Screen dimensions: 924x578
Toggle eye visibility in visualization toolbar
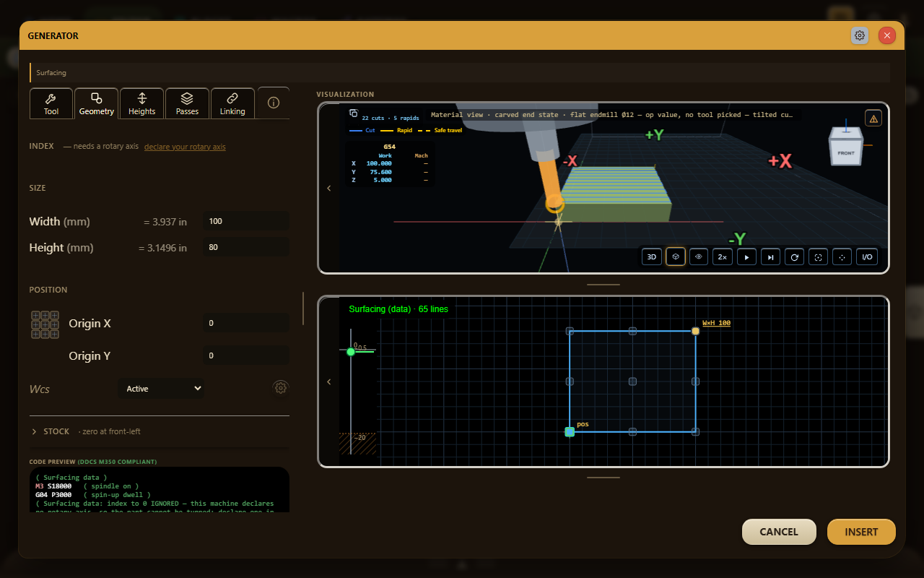tap(699, 256)
